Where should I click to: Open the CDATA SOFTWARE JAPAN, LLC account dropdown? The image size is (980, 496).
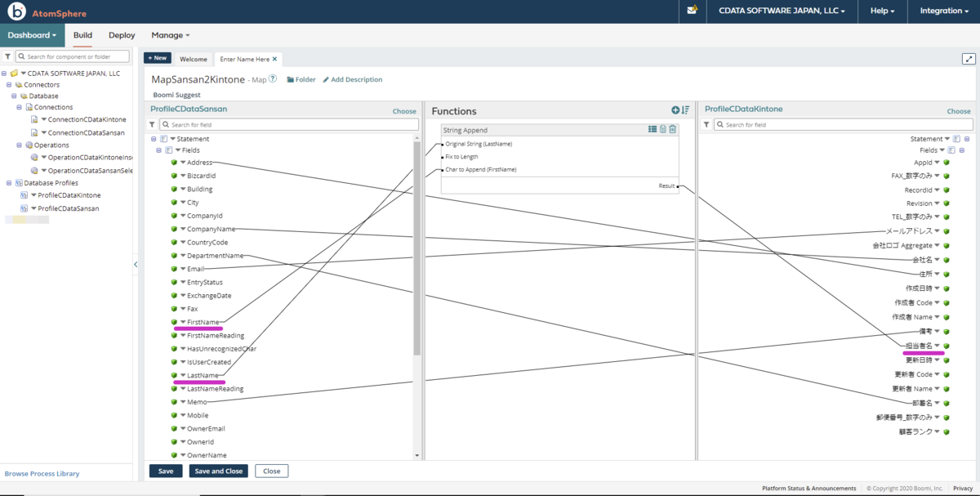[782, 11]
